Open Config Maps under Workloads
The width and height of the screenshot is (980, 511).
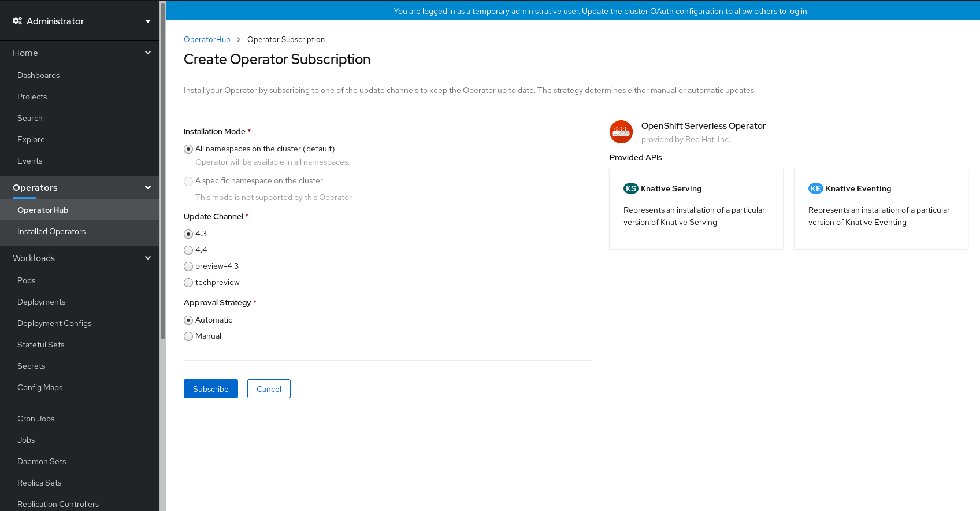click(x=40, y=387)
